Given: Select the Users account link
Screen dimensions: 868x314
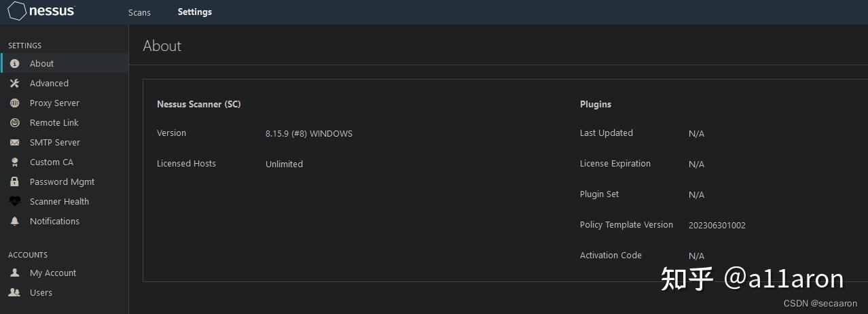Looking at the screenshot, I should [41, 292].
